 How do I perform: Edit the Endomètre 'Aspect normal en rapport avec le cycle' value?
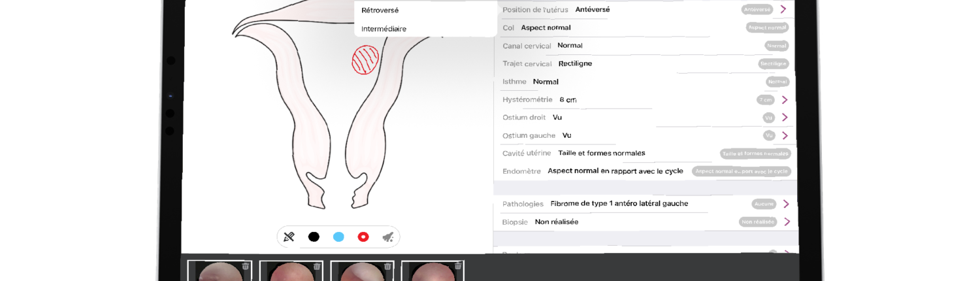[x=615, y=171]
